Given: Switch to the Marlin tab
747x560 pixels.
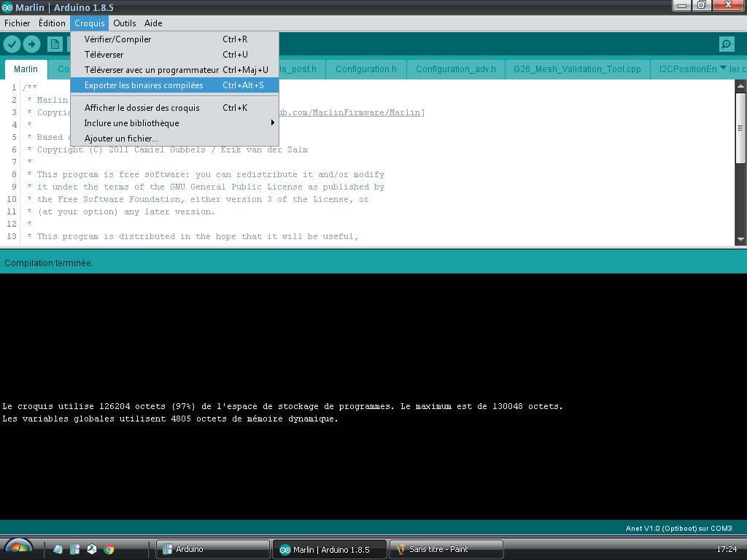Looking at the screenshot, I should click(x=26, y=69).
